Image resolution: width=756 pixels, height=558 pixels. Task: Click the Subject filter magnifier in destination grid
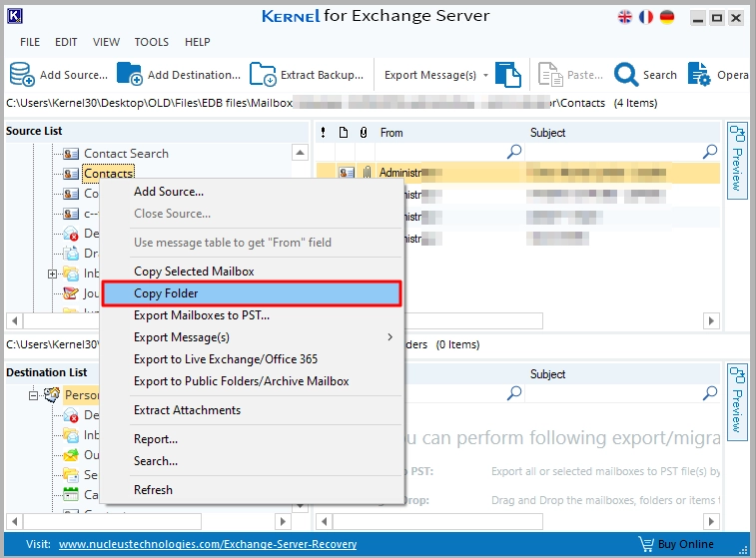pos(710,393)
